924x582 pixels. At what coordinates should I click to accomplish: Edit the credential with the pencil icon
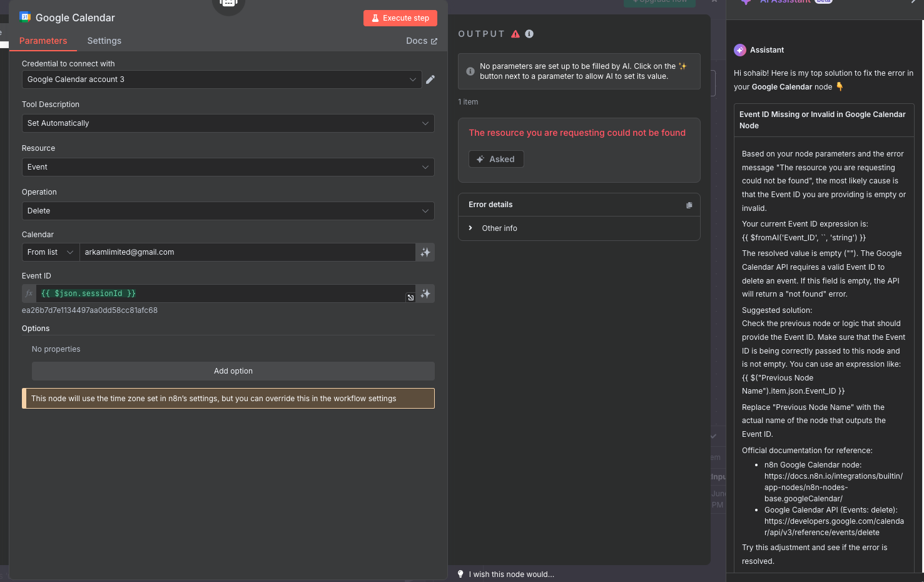[x=430, y=79]
